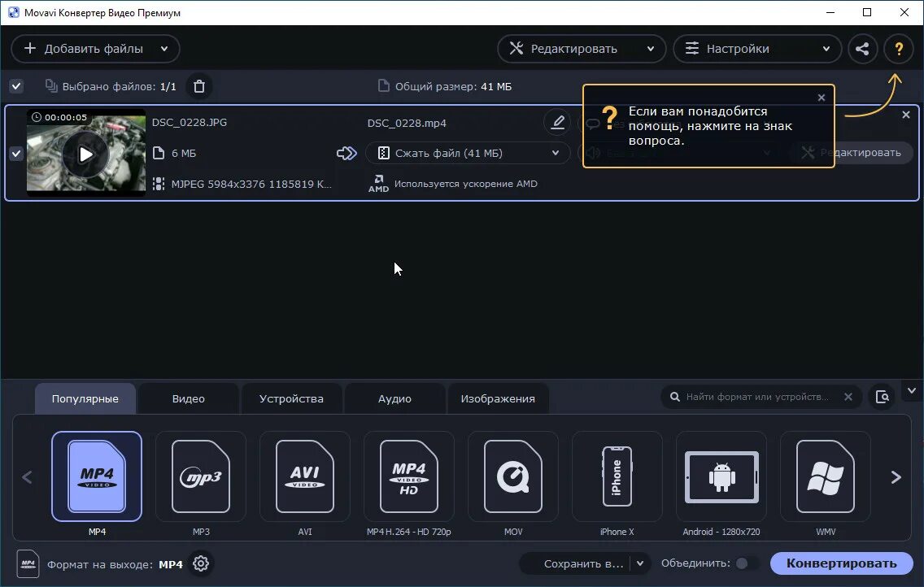The height and width of the screenshot is (587, 924).
Task: Click the DSC_0228.JPG source file name
Action: [190, 123]
